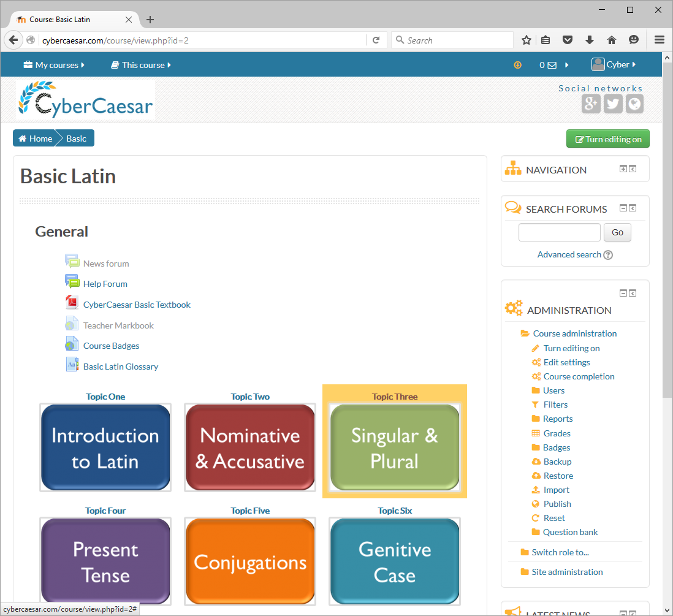Click the bookmark star icon in browser toolbar
The image size is (673, 616).
click(x=527, y=40)
